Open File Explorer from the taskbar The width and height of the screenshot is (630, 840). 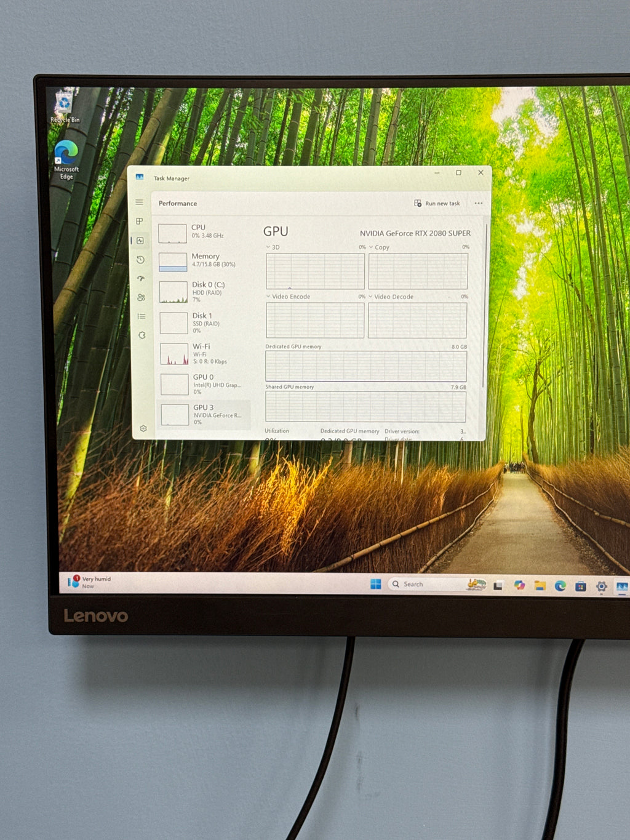click(x=540, y=586)
